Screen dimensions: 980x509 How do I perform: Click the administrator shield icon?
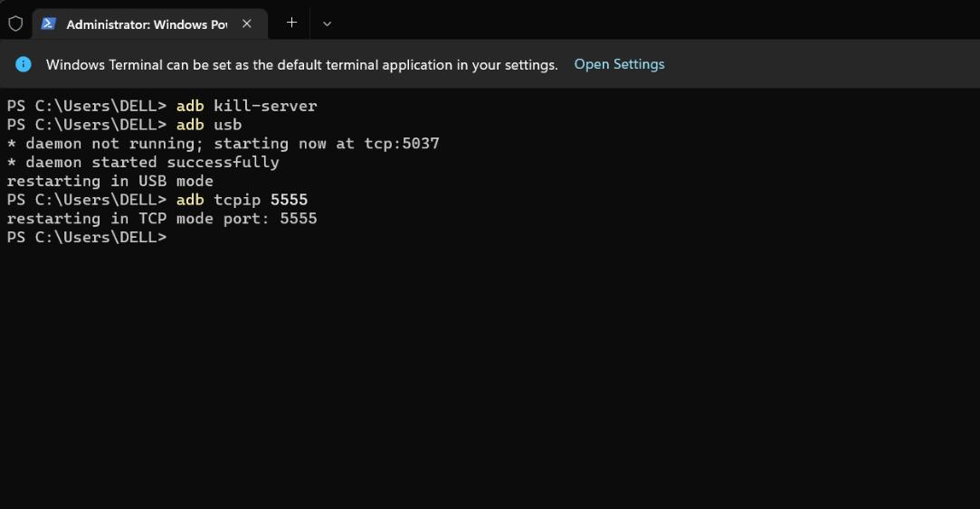15,24
